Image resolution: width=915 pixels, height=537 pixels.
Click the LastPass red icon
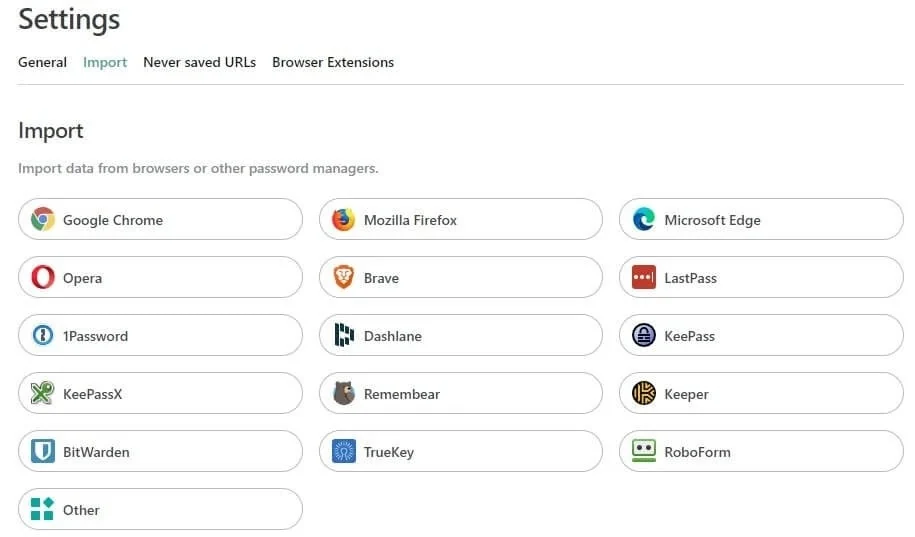point(644,277)
